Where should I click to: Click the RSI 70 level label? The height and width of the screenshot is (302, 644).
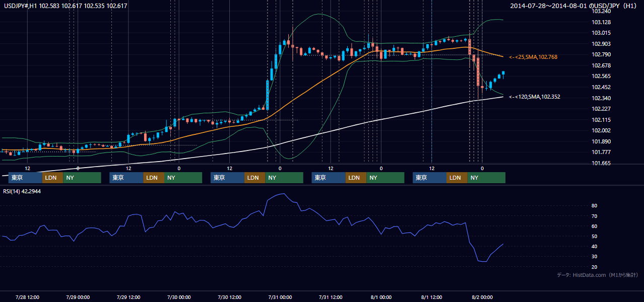(x=595, y=216)
